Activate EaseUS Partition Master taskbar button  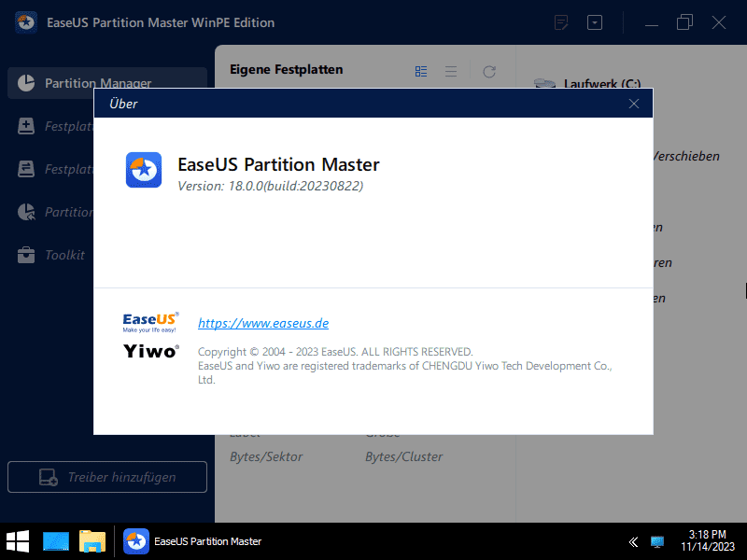[192, 541]
